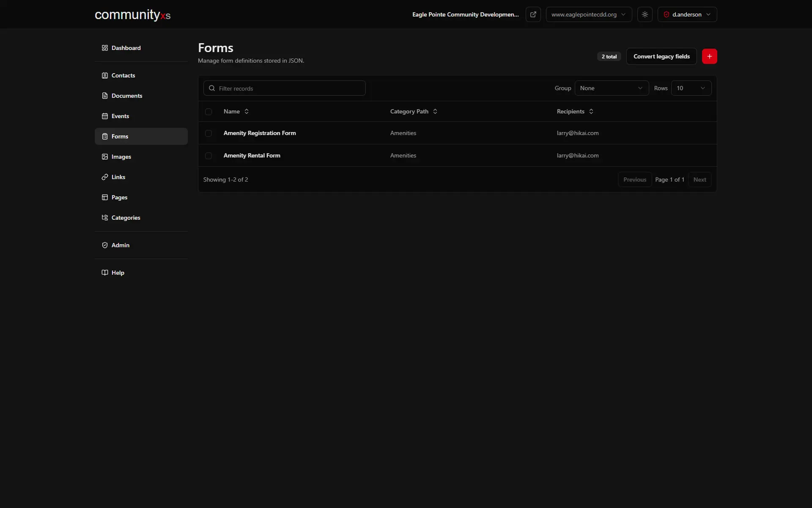
Task: Check the Amenity Registration Form row checkbox
Action: tap(208, 133)
